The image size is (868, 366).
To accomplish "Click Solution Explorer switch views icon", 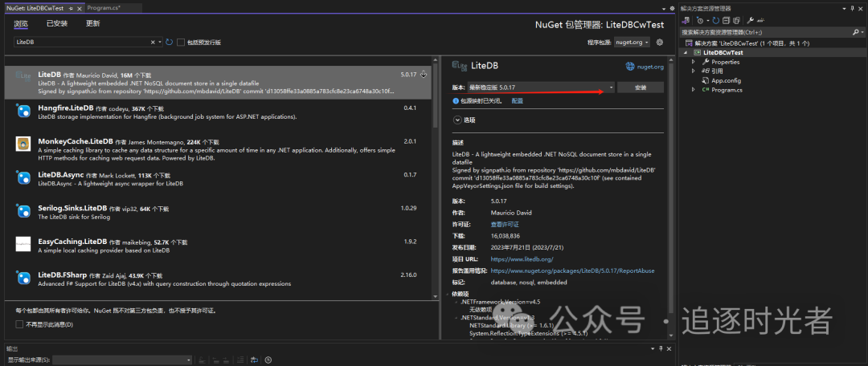I will click(x=686, y=20).
